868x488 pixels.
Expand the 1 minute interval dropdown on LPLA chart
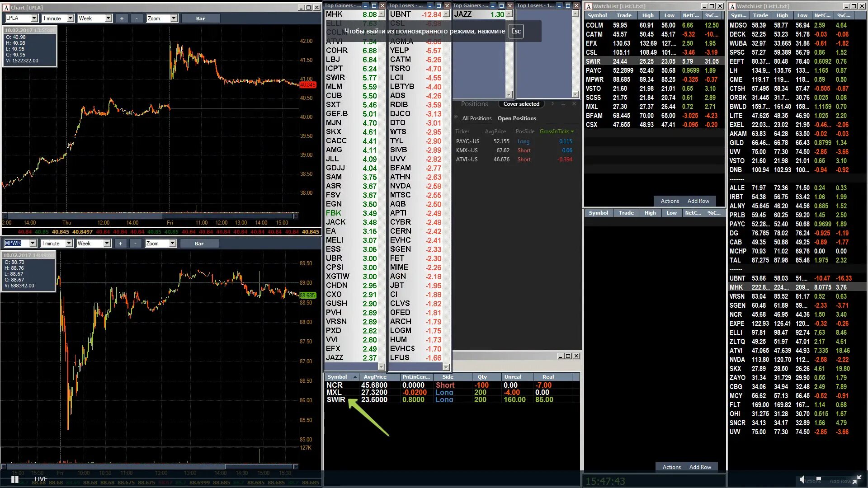point(70,19)
